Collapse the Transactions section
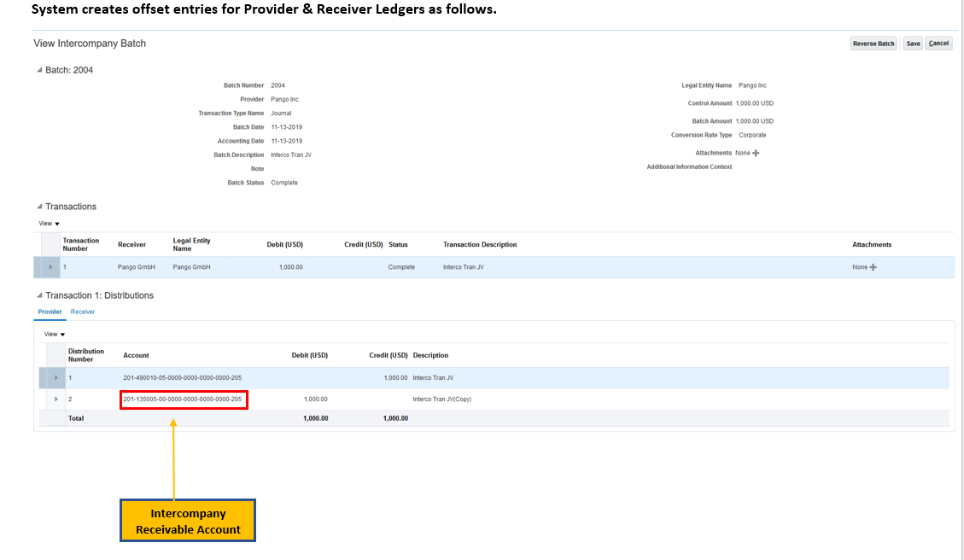The height and width of the screenshot is (560, 964). (38, 207)
